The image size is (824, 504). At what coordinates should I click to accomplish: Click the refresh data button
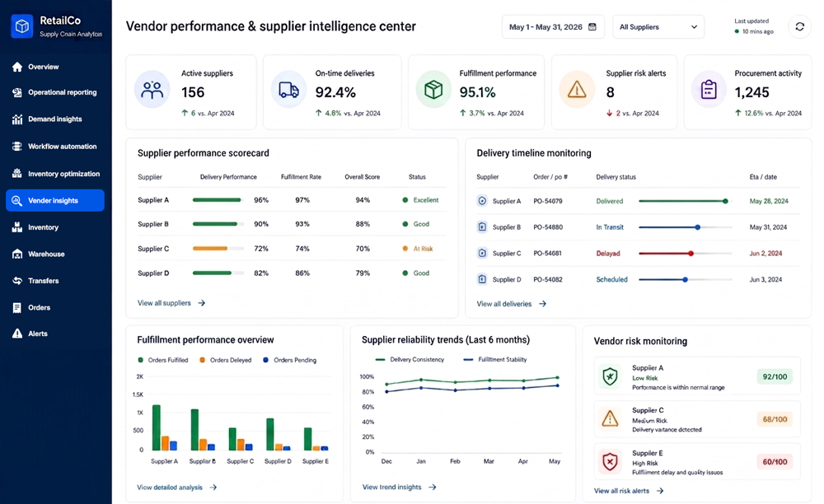pyautogui.click(x=800, y=27)
